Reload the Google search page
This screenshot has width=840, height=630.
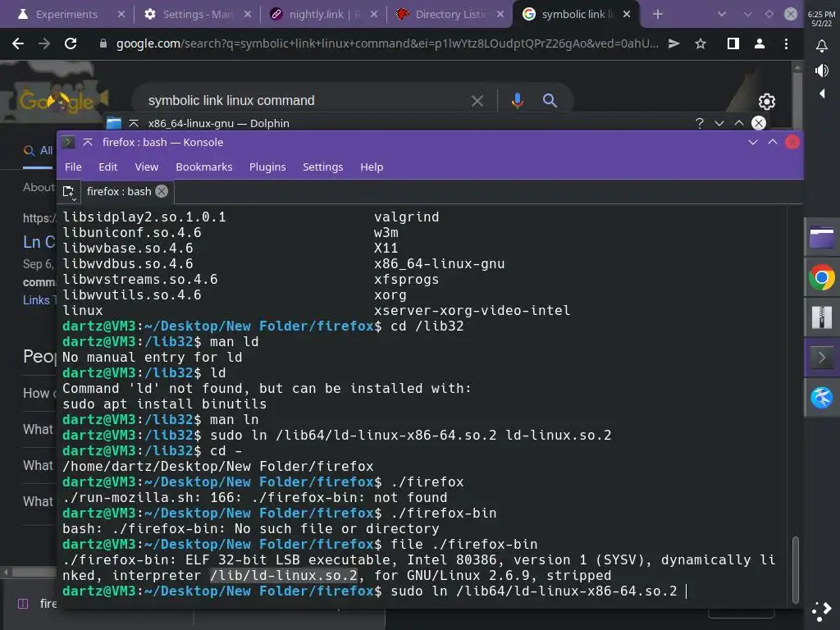71,43
